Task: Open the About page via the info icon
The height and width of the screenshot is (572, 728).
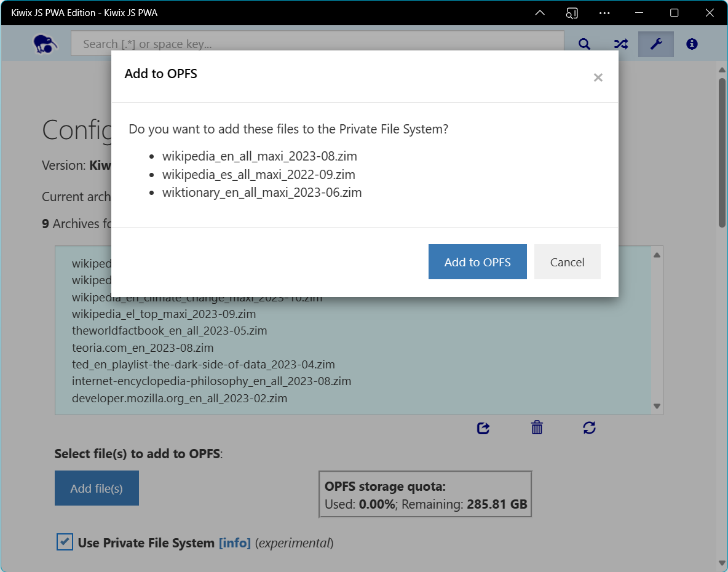Action: tap(692, 44)
